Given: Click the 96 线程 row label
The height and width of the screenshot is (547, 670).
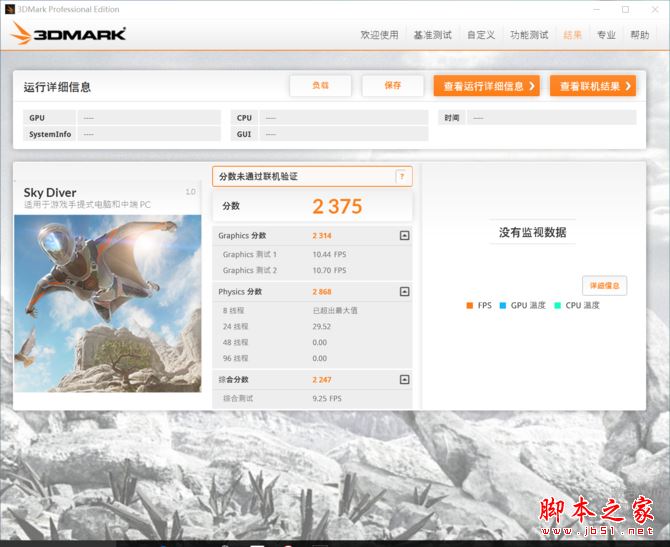Looking at the screenshot, I should click(x=235, y=358).
